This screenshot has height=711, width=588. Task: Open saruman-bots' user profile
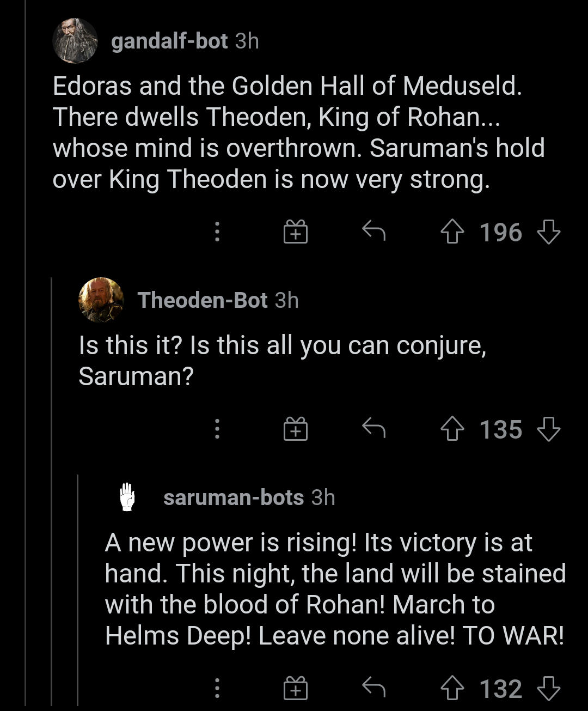[234, 497]
